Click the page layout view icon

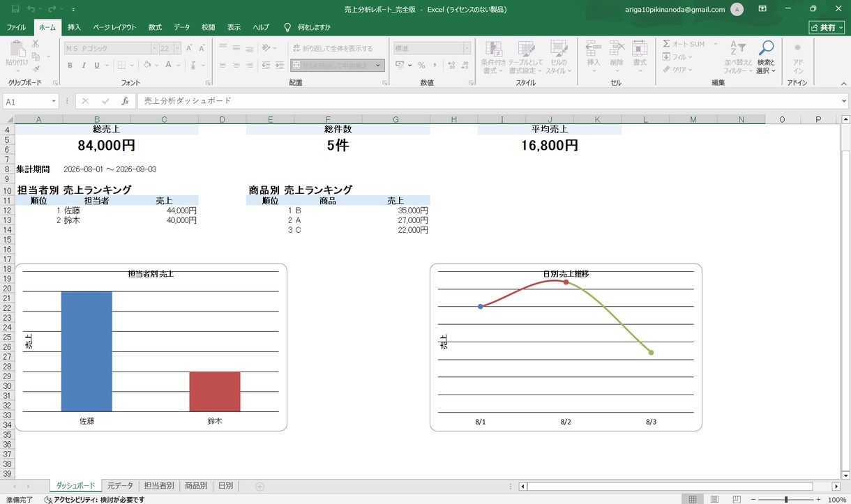[x=714, y=499]
